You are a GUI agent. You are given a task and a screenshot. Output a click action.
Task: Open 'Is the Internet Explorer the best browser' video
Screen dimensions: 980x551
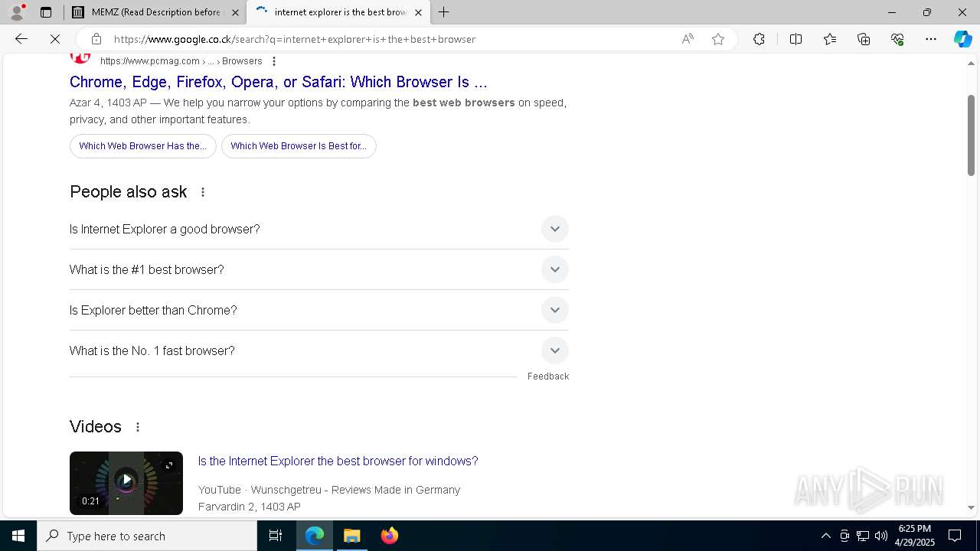[338, 461]
